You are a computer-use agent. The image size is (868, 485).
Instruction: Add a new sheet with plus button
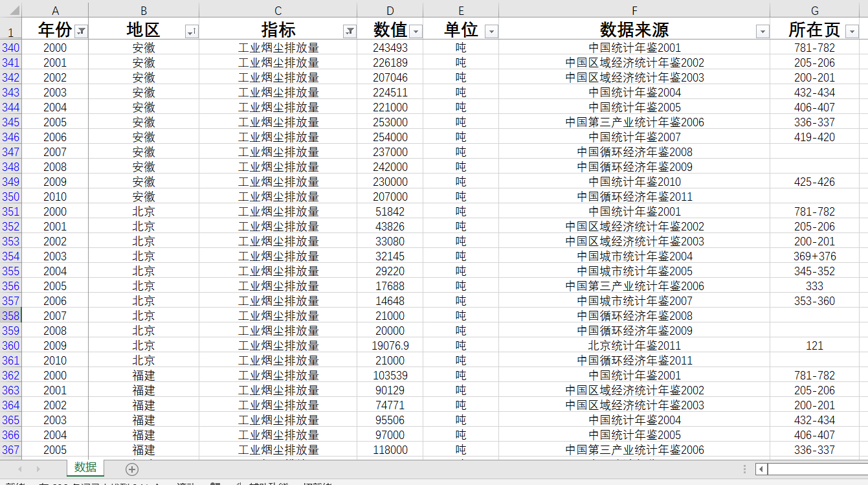click(132, 469)
